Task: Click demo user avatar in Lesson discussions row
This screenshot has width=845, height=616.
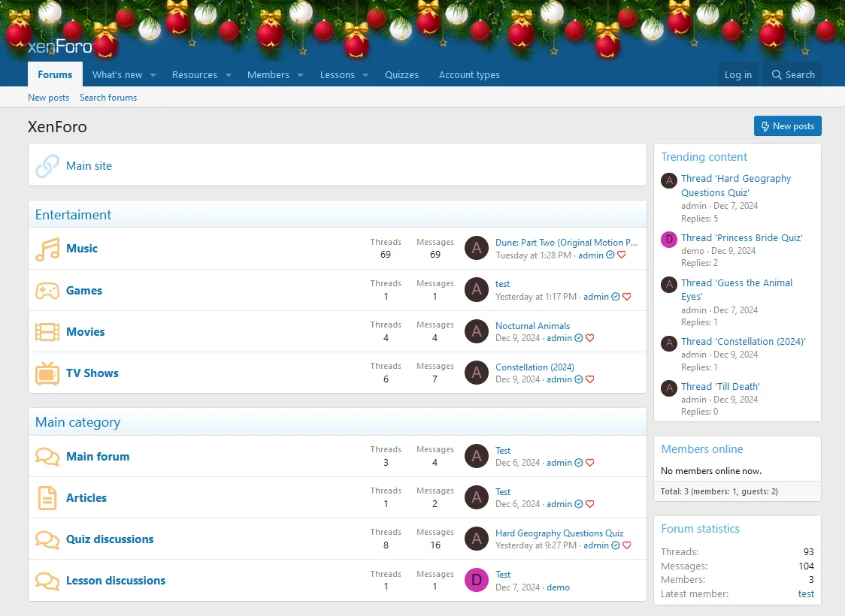Action: click(477, 580)
